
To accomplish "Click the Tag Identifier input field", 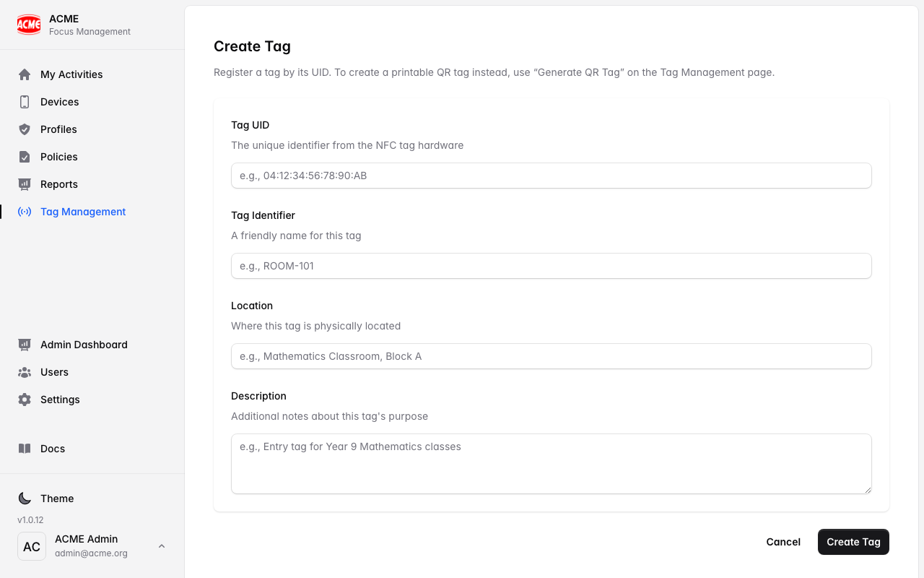I will coord(552,266).
